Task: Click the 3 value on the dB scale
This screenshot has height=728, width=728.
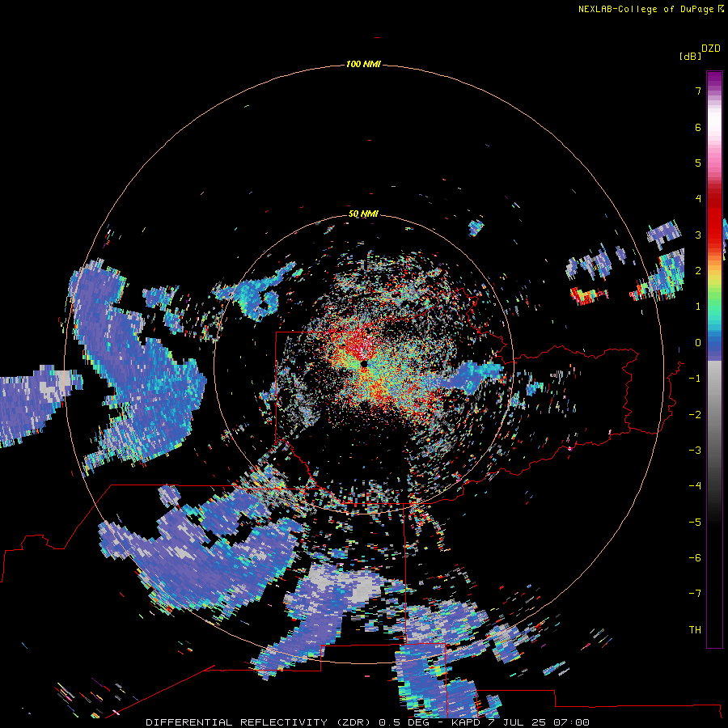Action: point(698,235)
